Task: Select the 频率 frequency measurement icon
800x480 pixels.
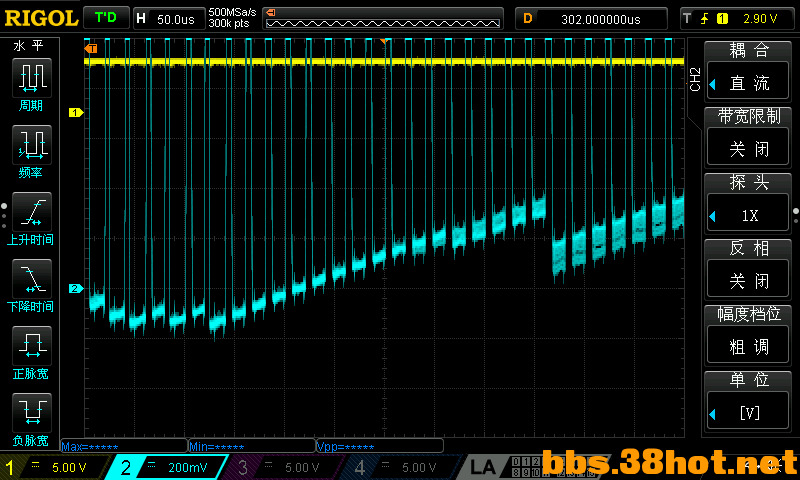Action: pyautogui.click(x=32, y=144)
